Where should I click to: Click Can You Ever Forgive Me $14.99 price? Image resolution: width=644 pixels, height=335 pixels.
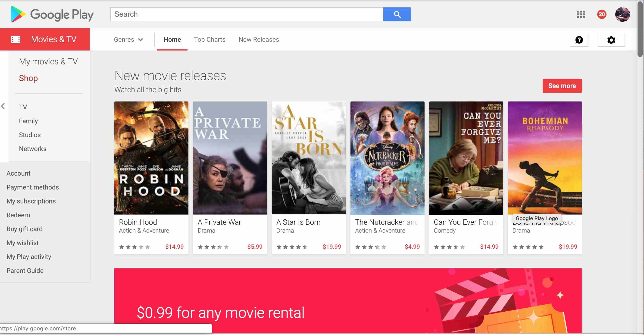[489, 247]
